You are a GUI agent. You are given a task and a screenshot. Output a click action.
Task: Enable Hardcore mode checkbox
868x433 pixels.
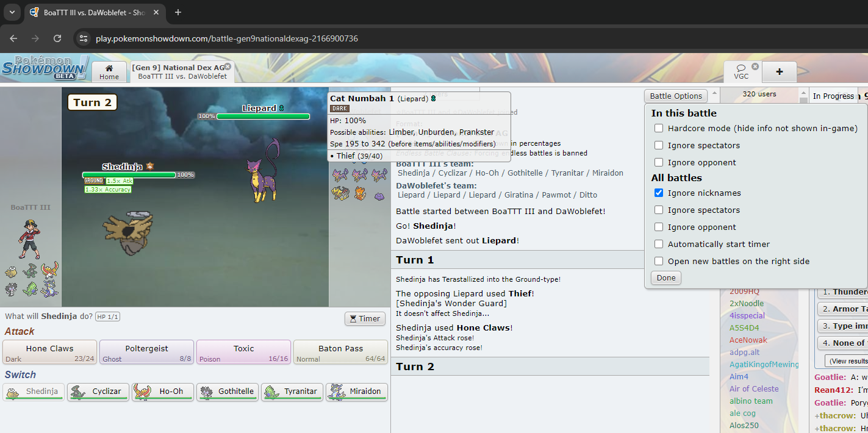[659, 128]
